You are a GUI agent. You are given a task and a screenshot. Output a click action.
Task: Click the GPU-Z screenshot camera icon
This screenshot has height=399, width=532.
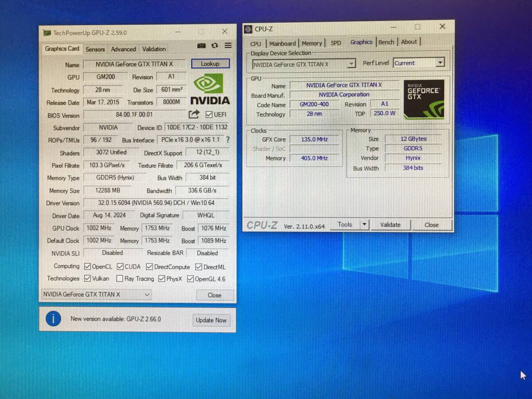[x=201, y=46]
